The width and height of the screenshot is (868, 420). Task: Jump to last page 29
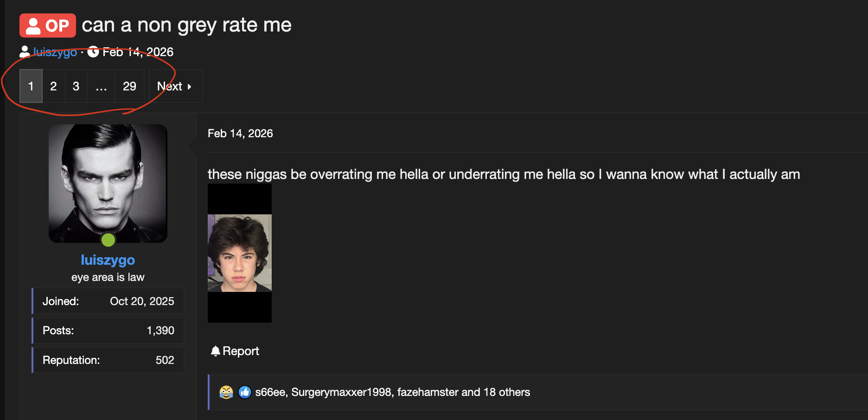pos(129,86)
